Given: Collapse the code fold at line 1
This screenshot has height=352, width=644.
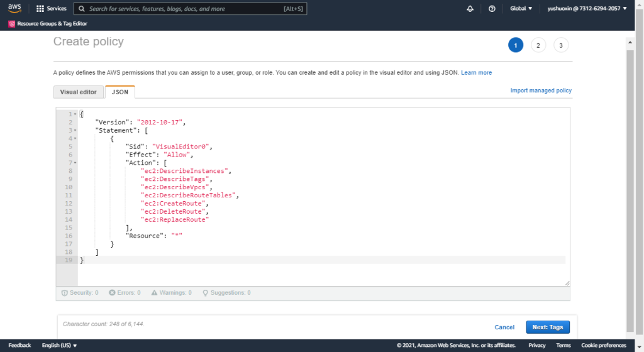Looking at the screenshot, I should click(75, 114).
